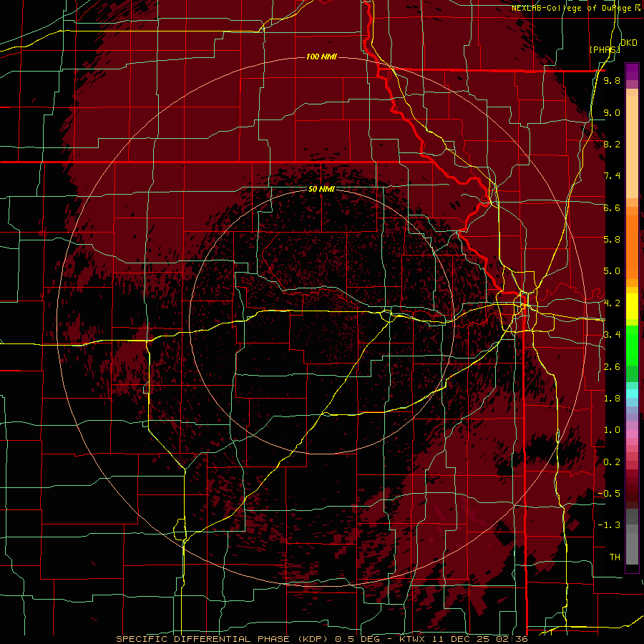
Task: Pick the purple top band of the color bar
Action: click(632, 72)
